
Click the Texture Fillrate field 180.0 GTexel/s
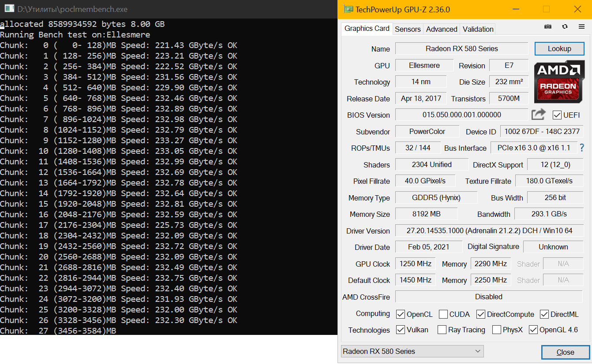pos(549,181)
